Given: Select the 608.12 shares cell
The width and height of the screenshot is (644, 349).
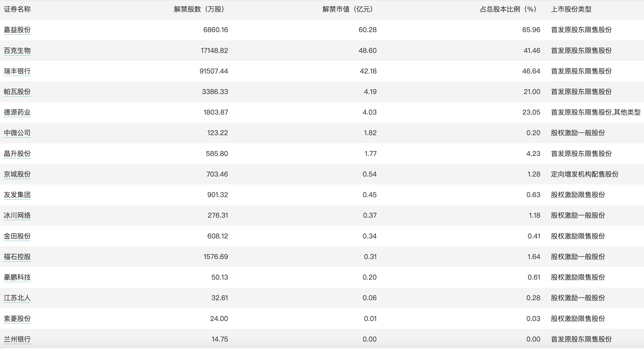Looking at the screenshot, I should point(218,236).
